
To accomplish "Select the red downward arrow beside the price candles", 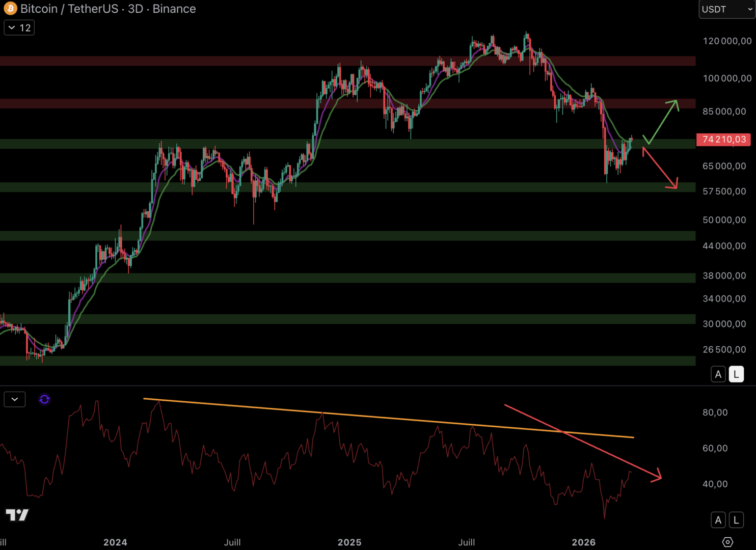I will (660, 168).
